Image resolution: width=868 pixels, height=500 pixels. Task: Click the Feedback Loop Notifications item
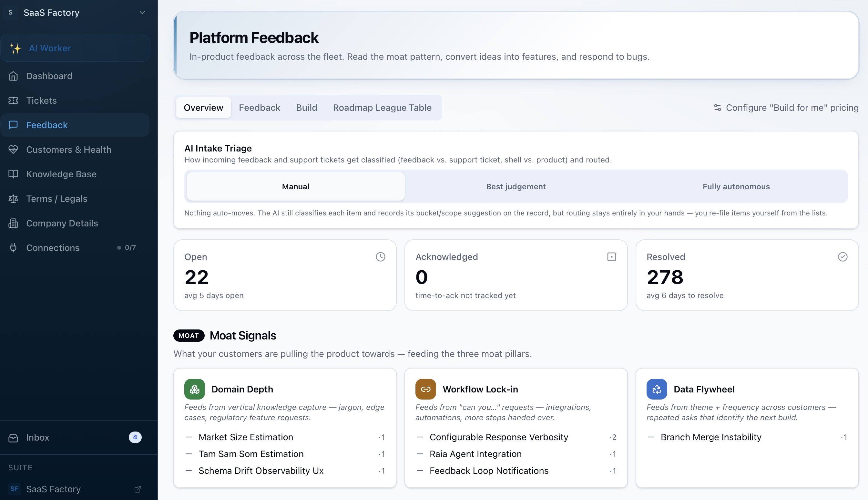[516, 471]
